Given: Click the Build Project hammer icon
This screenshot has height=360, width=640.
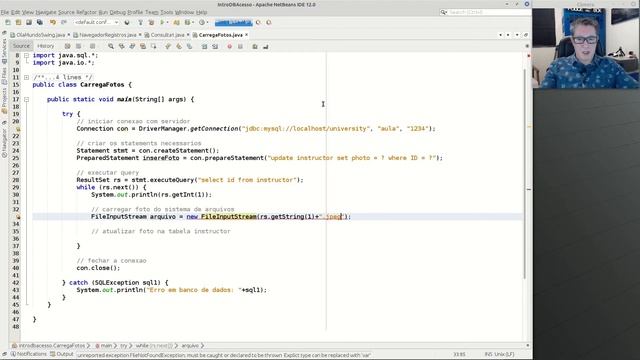Looking at the screenshot, I should click(x=140, y=22).
